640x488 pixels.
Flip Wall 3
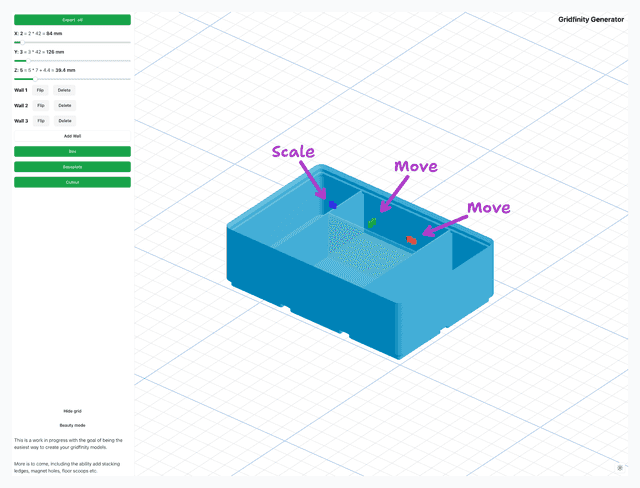point(41,120)
